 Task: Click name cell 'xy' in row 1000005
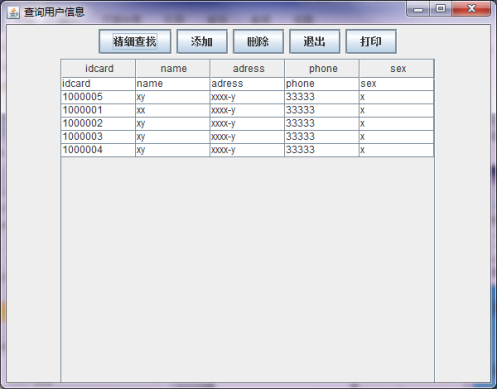click(x=173, y=97)
